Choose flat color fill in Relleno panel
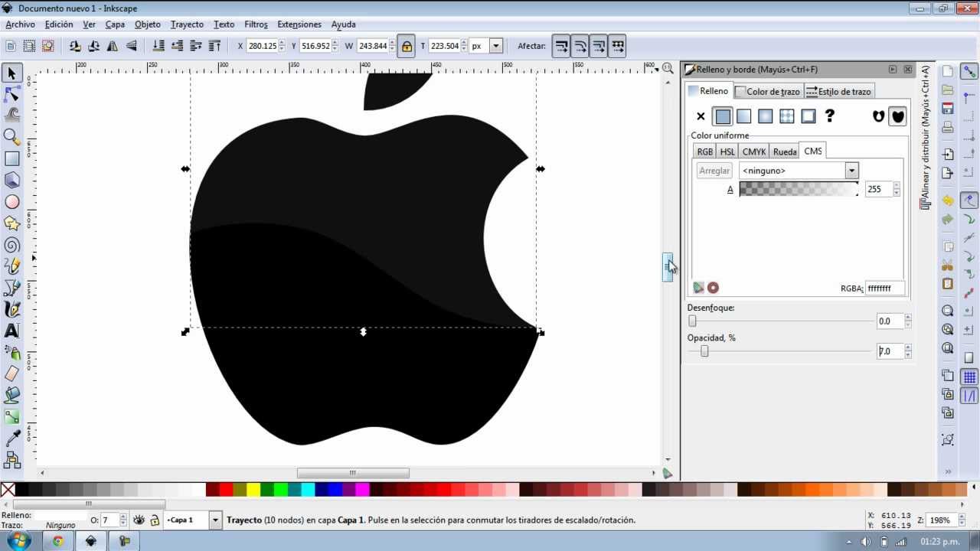The height and width of the screenshot is (551, 980). pyautogui.click(x=723, y=116)
